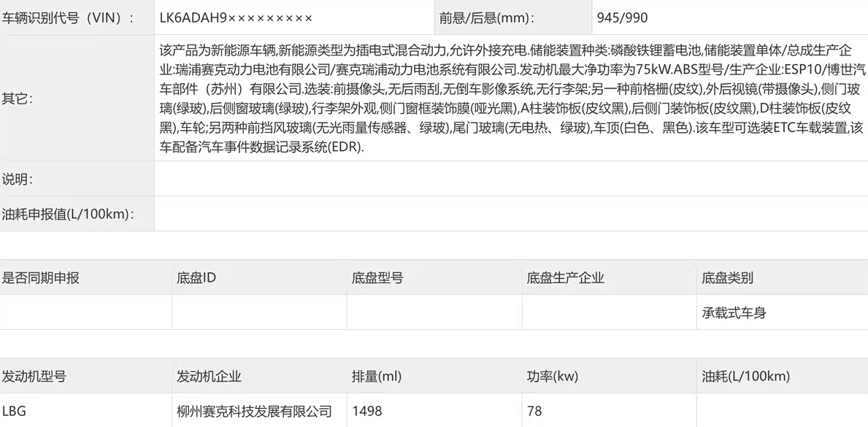Click the 油耗申报值(L/100km) label
This screenshot has width=868, height=427.
point(68,214)
